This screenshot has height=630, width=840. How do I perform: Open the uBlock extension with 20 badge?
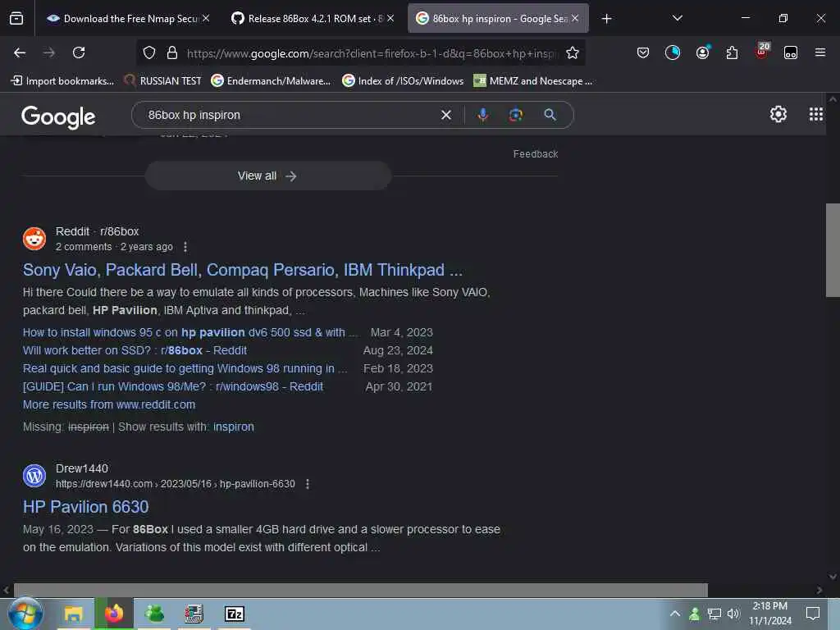click(761, 52)
